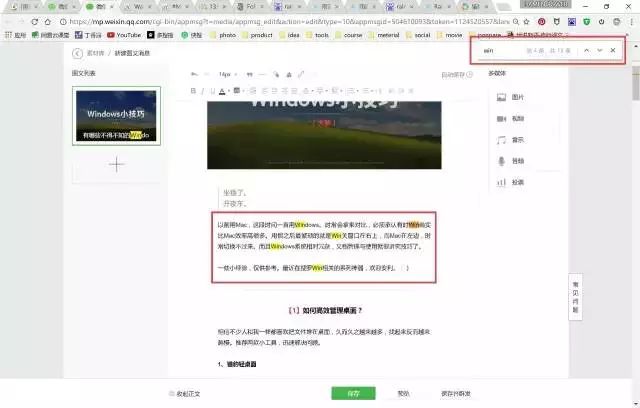Add a video from the multimedia panel
640x408 pixels.
[x=510, y=118]
